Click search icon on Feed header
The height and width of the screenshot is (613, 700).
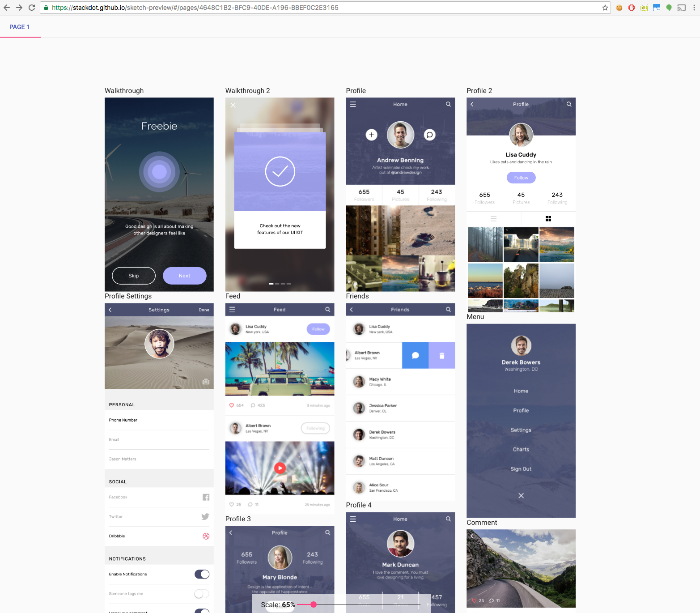point(328,310)
